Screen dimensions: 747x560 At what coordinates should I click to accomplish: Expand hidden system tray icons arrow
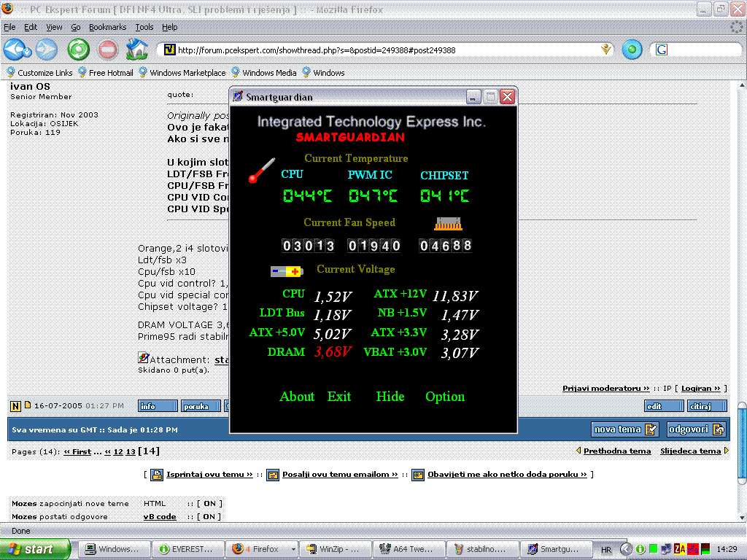(x=626, y=549)
